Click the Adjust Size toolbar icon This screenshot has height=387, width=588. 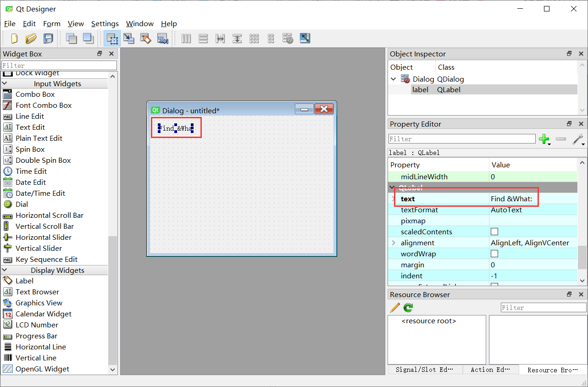[305, 39]
